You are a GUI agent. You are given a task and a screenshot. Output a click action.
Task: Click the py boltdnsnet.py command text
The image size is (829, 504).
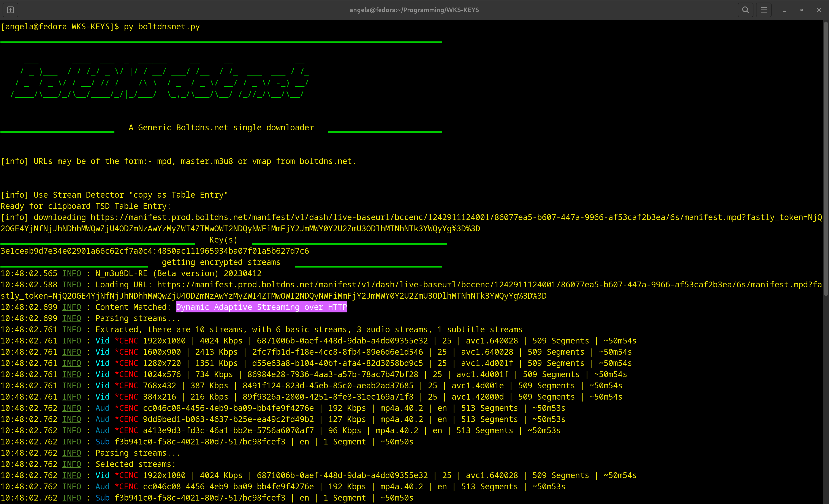point(162,27)
